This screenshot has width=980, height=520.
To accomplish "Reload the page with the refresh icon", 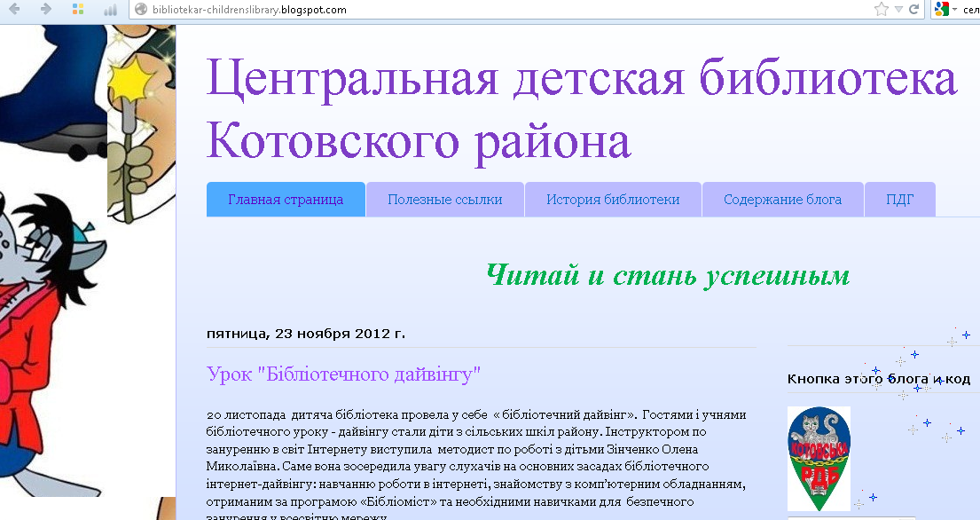I will 913,10.
